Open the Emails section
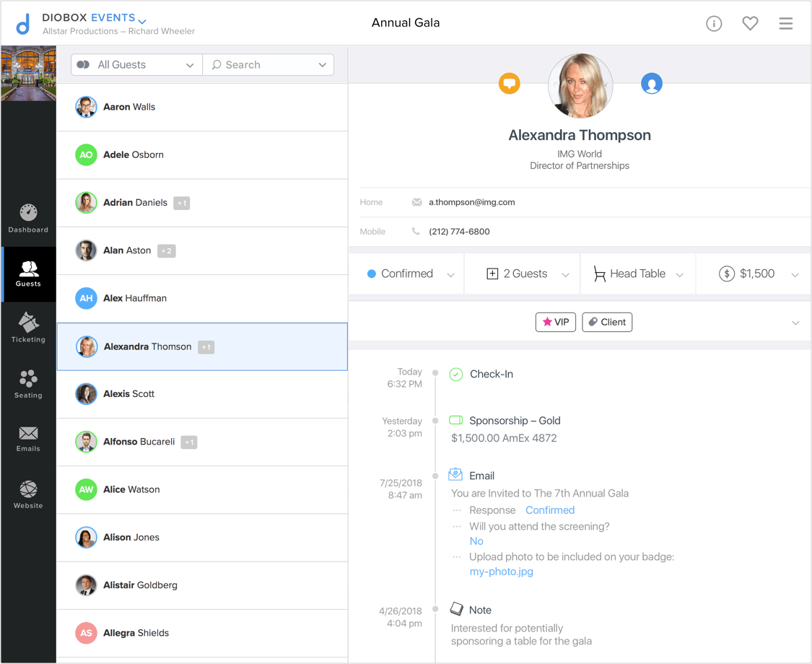 click(28, 439)
